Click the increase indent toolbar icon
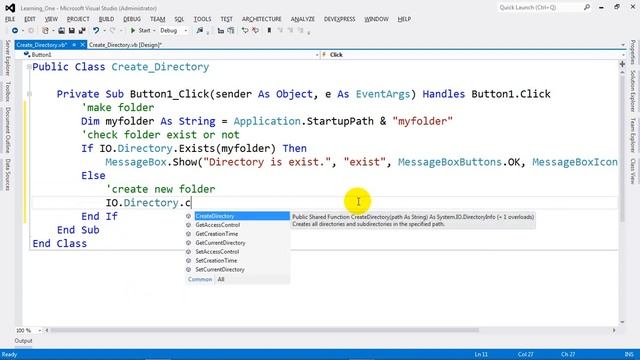 click(x=231, y=31)
